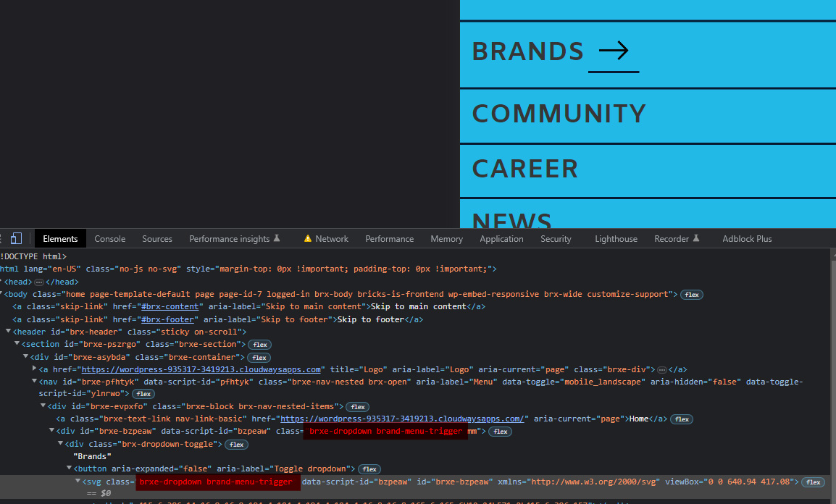Toggle flex badge on body element
836x504 pixels.
[x=692, y=295]
